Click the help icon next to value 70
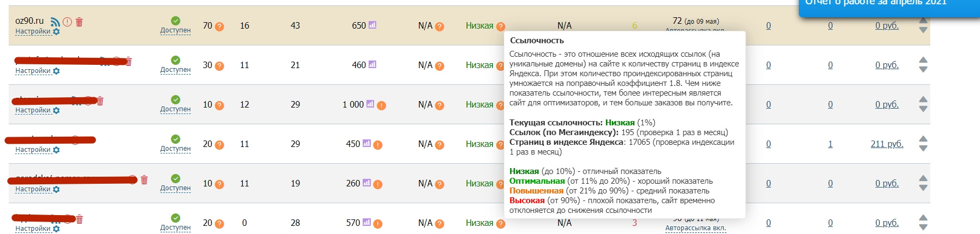Viewport: 980px width, 234px height. pyautogui.click(x=219, y=26)
